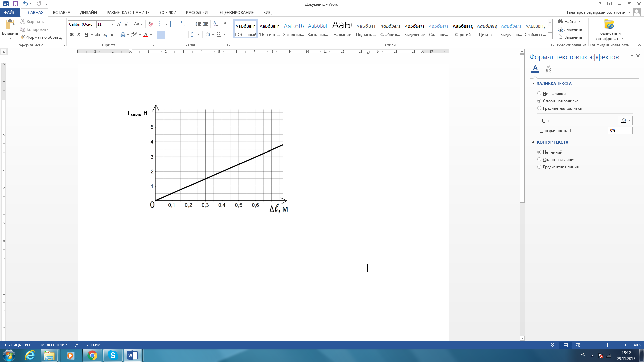Screen dimensions: 644x362
Task: Click the save document icon
Action: pos(16,4)
